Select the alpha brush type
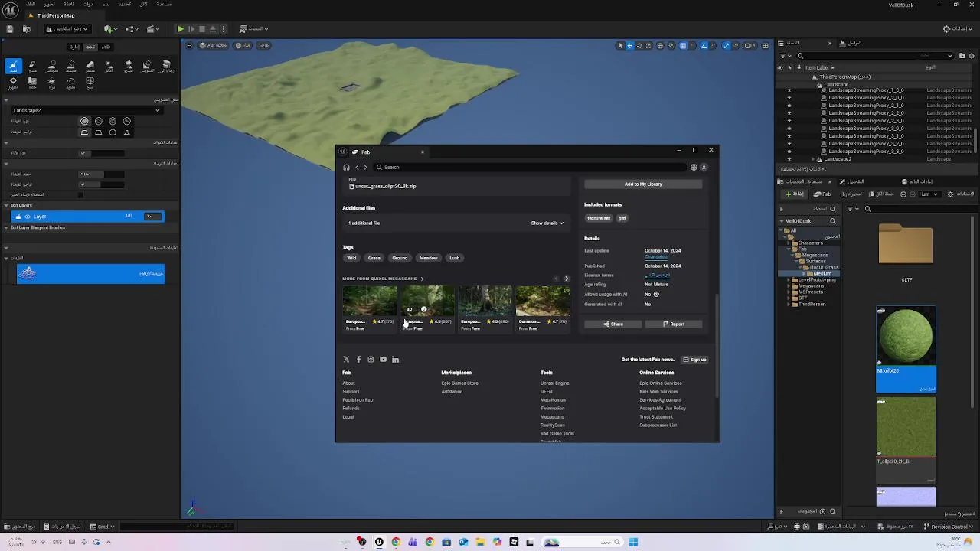This screenshot has width=980, height=551. tap(99, 121)
